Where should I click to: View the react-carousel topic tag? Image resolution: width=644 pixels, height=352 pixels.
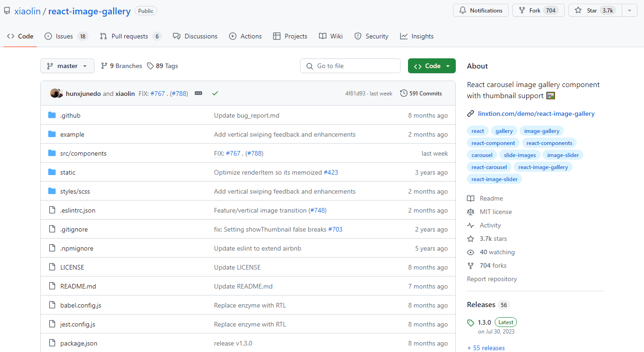pos(489,167)
